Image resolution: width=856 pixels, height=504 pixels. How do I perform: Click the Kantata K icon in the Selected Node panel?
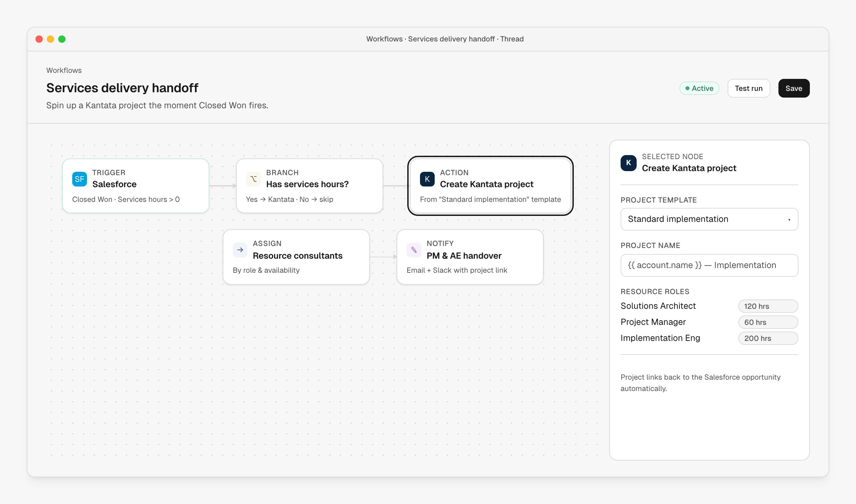[x=629, y=163]
